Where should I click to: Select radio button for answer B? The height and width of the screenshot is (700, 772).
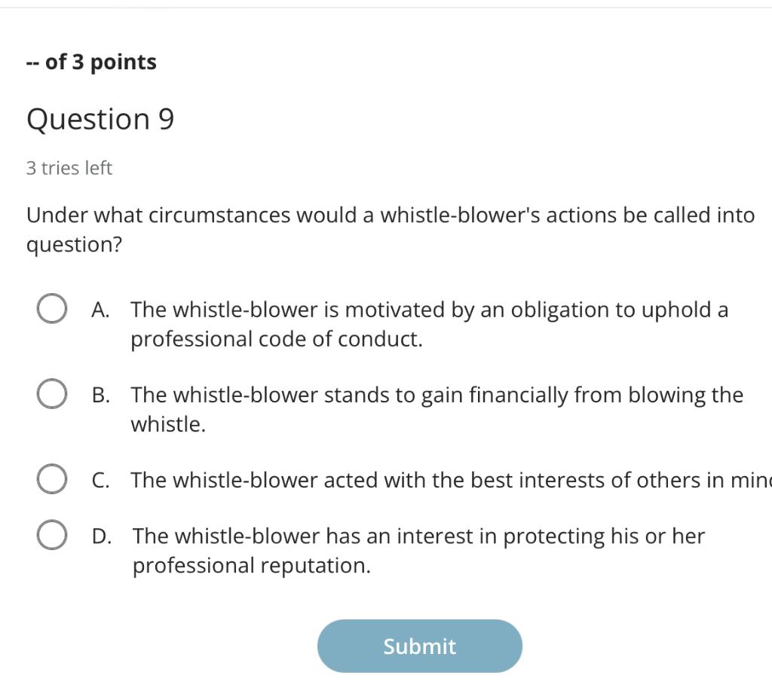[x=50, y=393]
